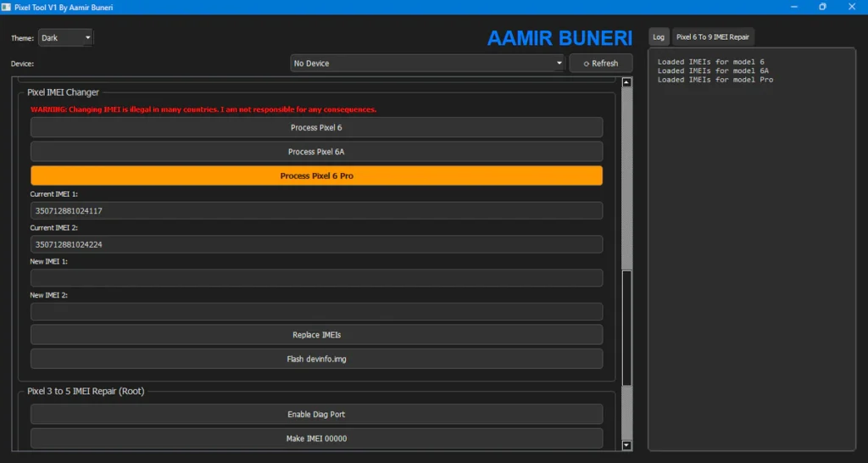The width and height of the screenshot is (868, 463).
Task: Open the Theme dropdown set to Dark
Action: pyautogui.click(x=66, y=37)
